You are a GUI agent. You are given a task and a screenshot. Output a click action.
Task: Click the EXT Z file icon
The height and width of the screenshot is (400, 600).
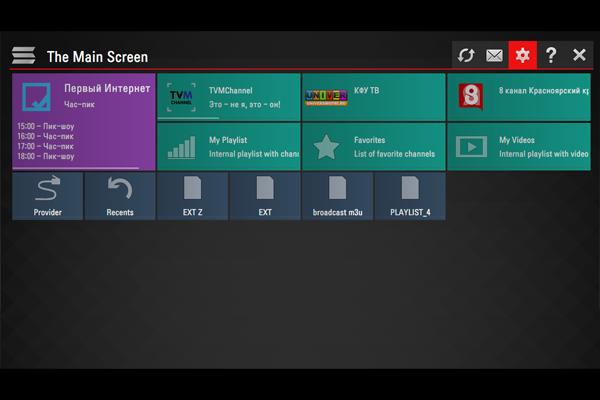pyautogui.click(x=192, y=188)
